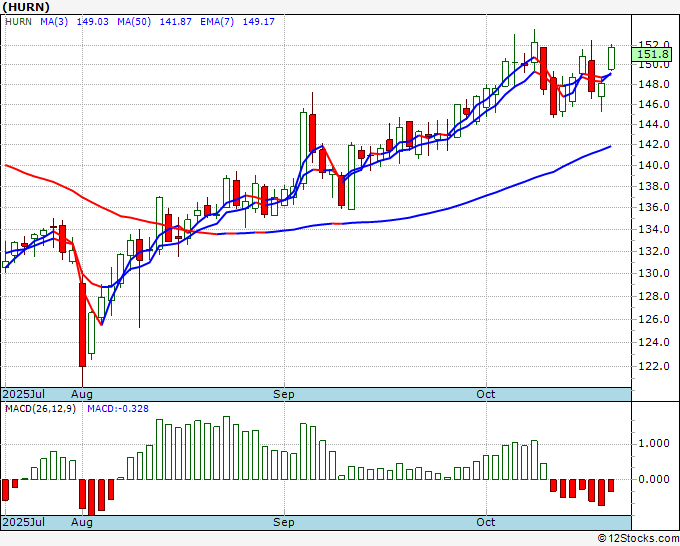
Task: Click Sep on the MACD panel axis
Action: (284, 523)
